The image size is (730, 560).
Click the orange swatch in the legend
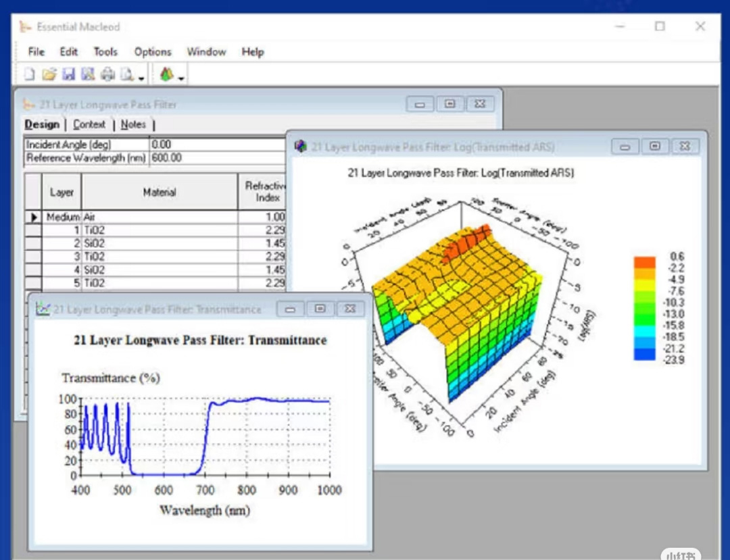point(644,262)
